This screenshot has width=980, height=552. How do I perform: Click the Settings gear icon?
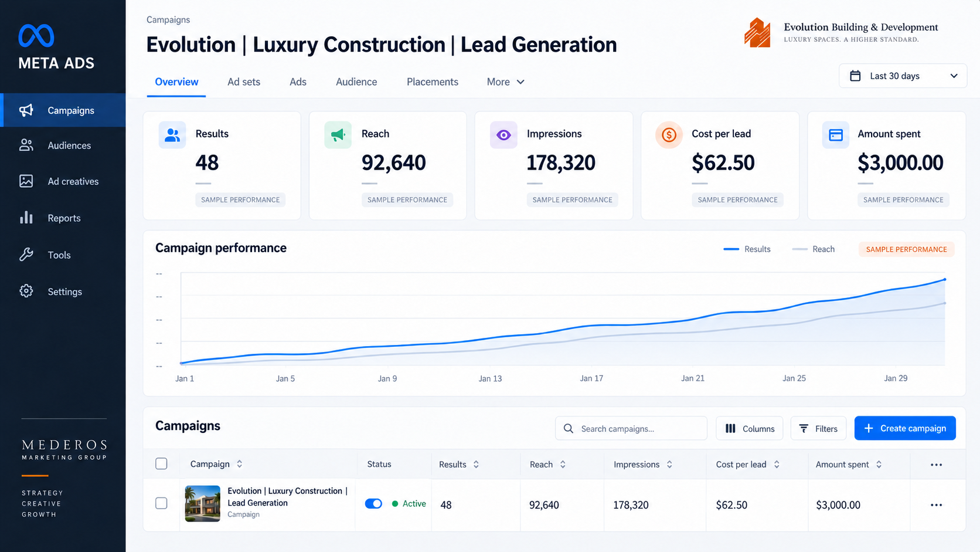[x=26, y=291]
